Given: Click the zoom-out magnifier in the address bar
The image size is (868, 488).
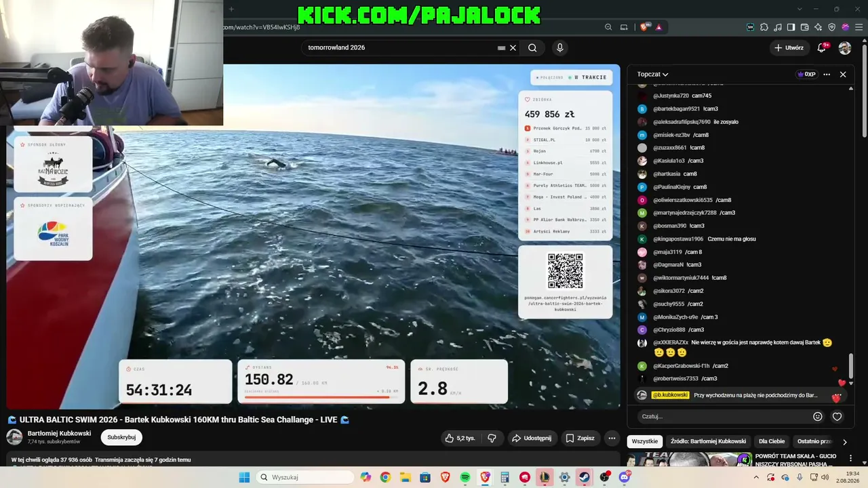Looking at the screenshot, I should (x=608, y=27).
